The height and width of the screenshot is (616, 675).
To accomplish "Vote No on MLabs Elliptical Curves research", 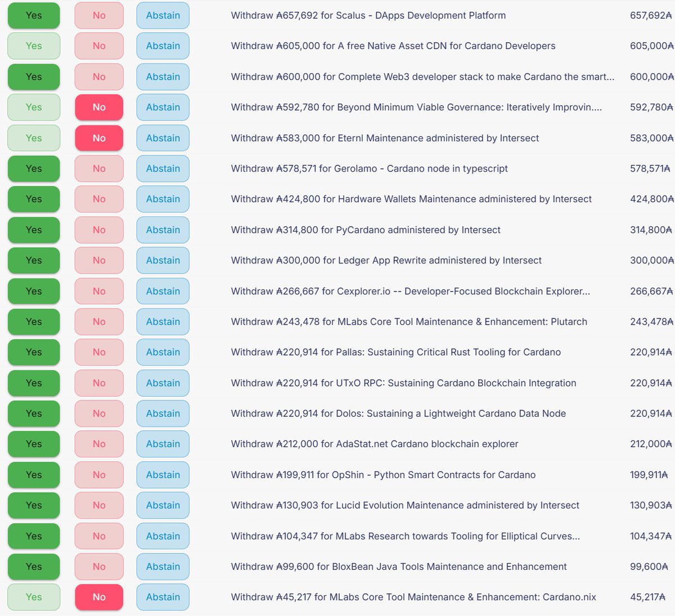I will point(99,536).
